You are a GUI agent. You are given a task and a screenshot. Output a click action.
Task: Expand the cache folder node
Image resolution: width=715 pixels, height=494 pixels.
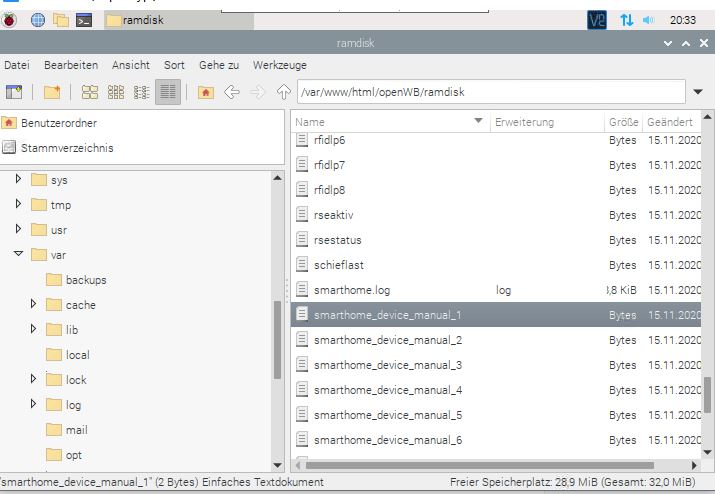pos(33,304)
